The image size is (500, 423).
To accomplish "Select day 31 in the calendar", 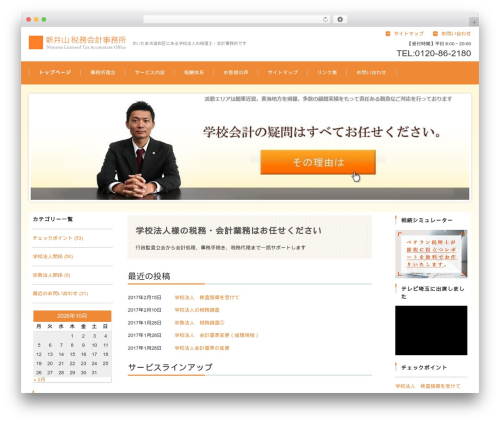I will coord(94,373).
